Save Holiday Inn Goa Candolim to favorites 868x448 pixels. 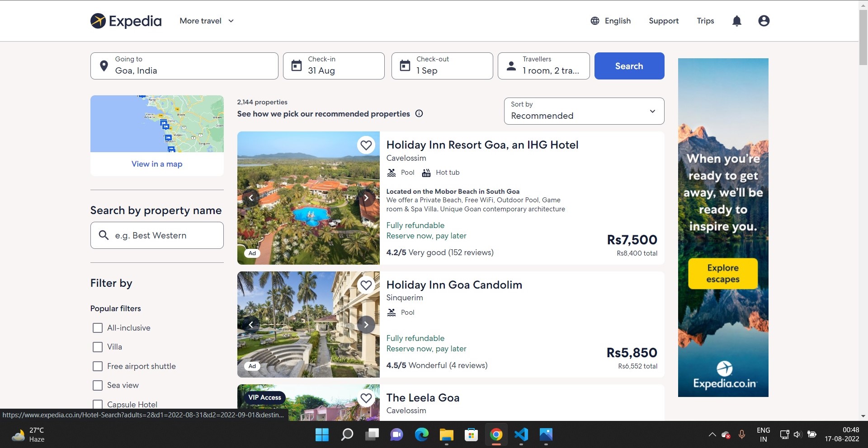(366, 285)
